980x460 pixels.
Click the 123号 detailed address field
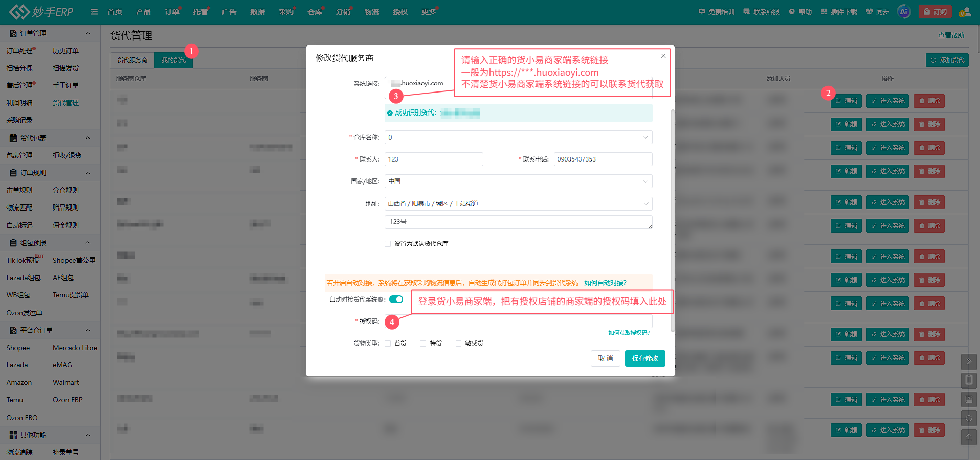click(518, 222)
